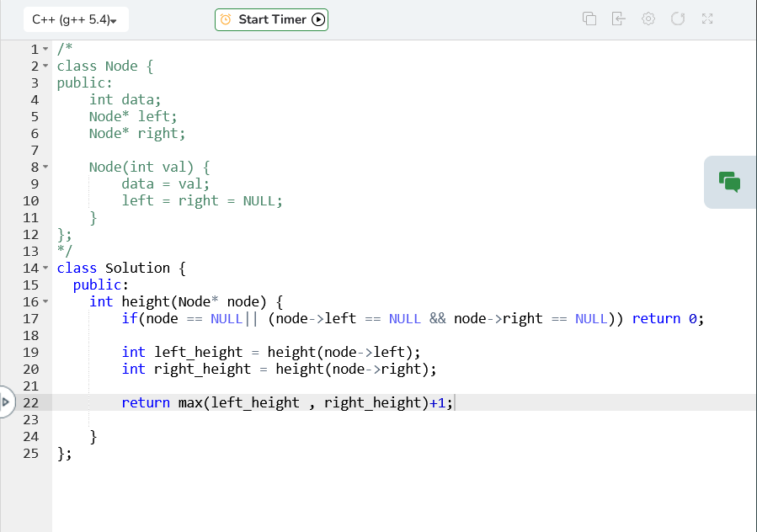This screenshot has height=532, width=757.
Task: Collapse height function fold arrow at line 16
Action: pos(45,301)
